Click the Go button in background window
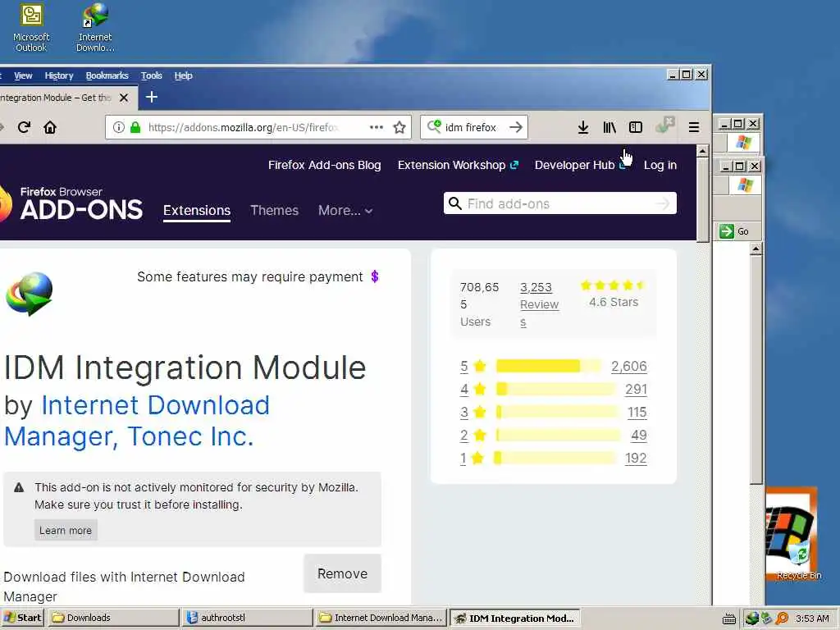Viewport: 840px width, 630px height. click(734, 231)
